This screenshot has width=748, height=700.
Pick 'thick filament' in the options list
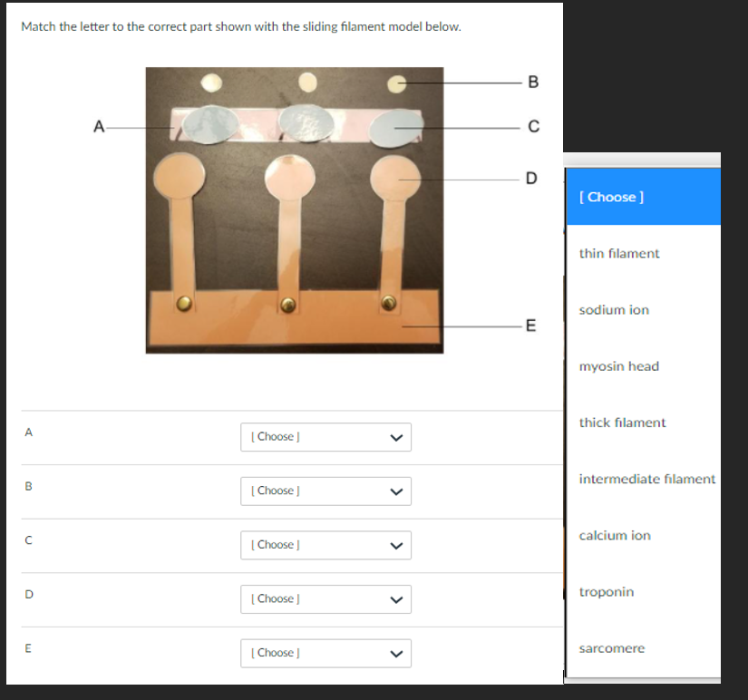(x=644, y=423)
